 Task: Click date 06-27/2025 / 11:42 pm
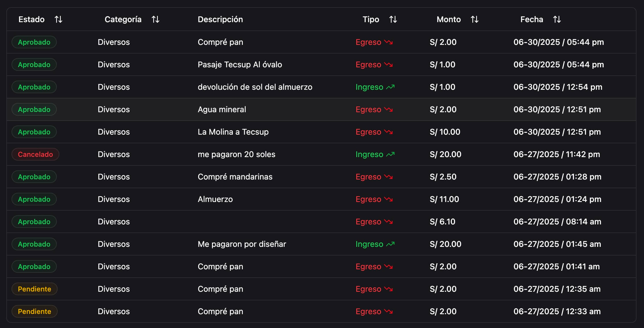(556, 154)
